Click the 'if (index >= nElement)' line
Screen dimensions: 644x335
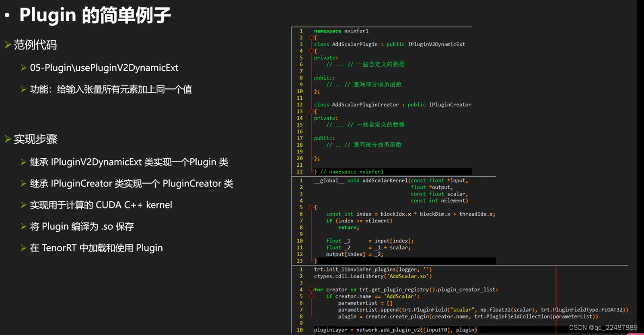click(x=359, y=221)
